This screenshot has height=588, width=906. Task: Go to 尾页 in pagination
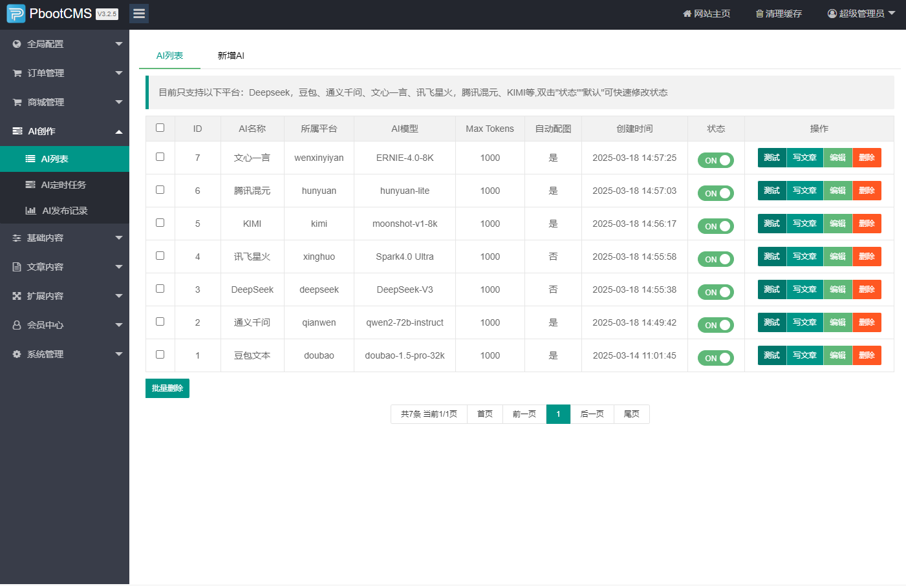click(631, 414)
